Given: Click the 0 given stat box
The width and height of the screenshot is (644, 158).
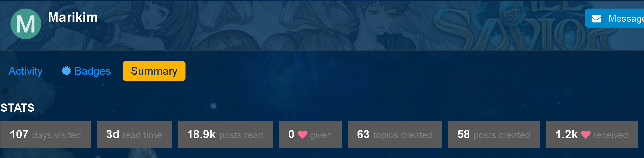Looking at the screenshot, I should click(x=310, y=134).
